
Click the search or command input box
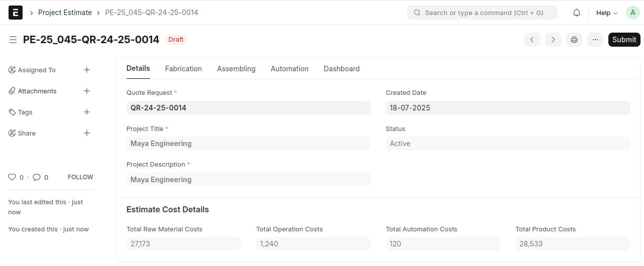[482, 13]
